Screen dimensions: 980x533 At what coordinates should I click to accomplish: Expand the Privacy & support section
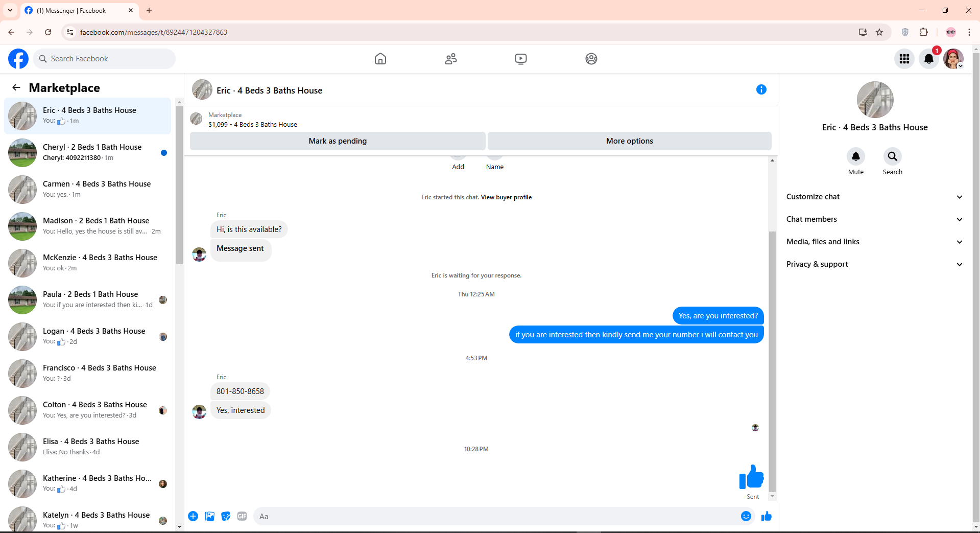pos(875,264)
